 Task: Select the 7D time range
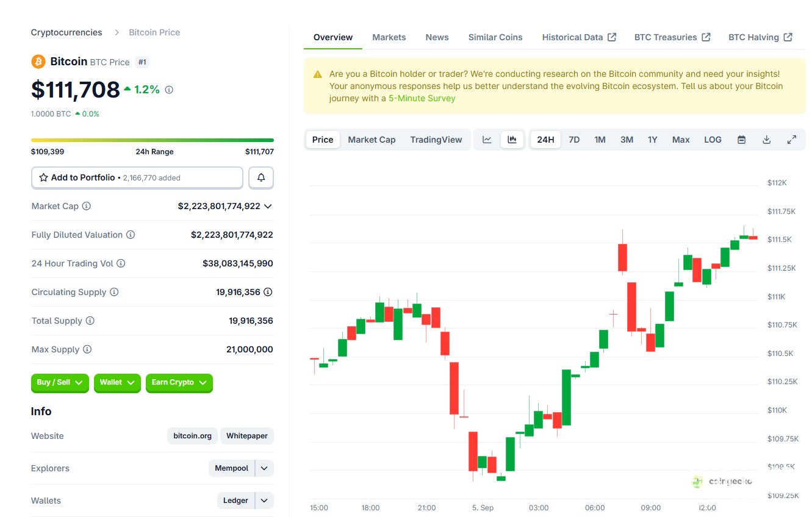tap(574, 140)
